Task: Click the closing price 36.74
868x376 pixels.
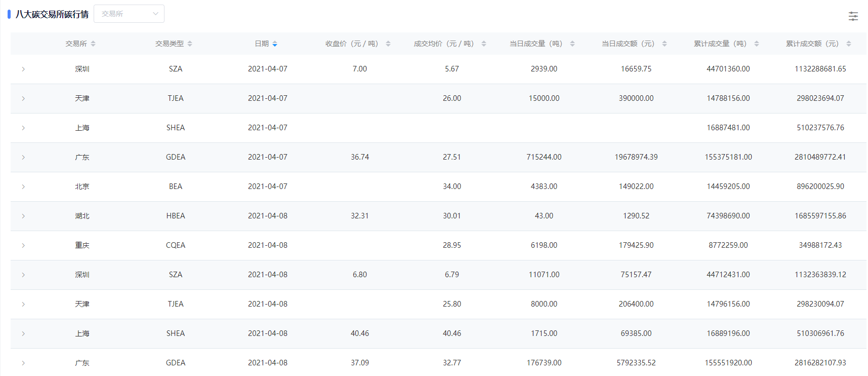Action: coord(360,157)
